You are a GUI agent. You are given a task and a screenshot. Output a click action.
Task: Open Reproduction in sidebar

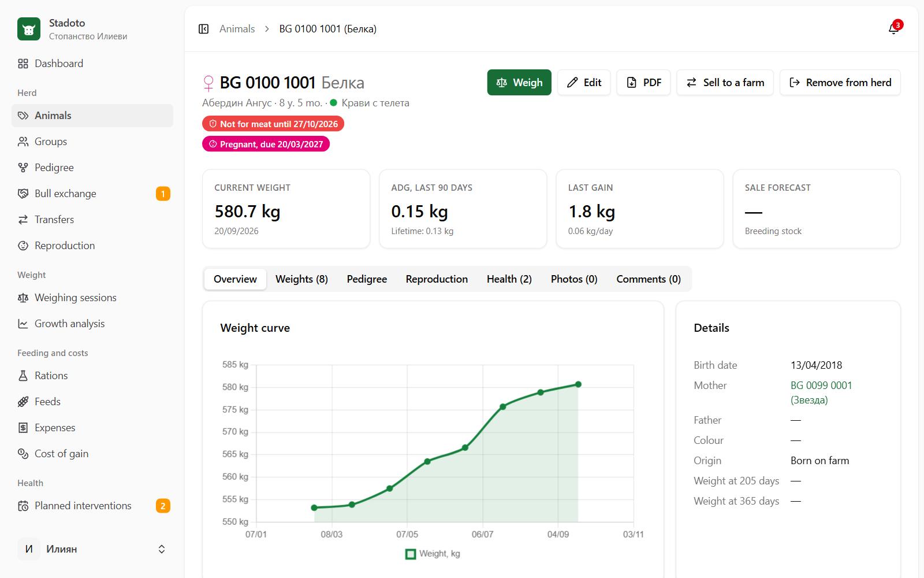tap(92, 246)
